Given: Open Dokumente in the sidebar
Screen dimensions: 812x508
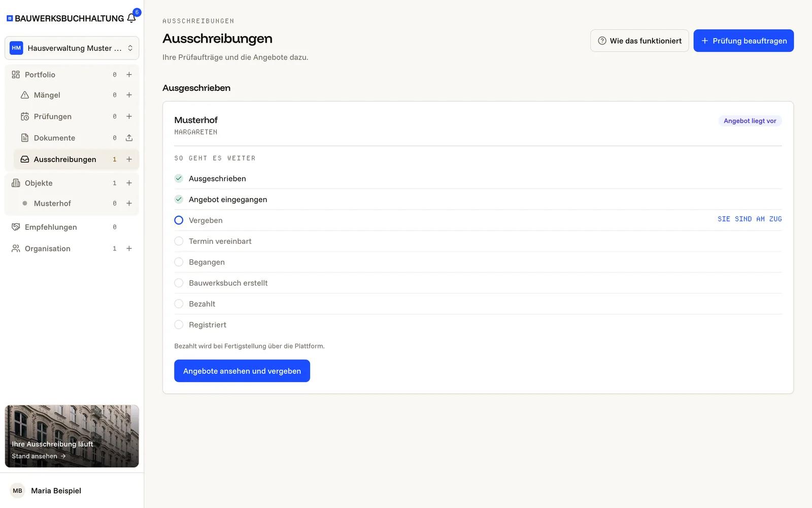Looking at the screenshot, I should point(54,138).
